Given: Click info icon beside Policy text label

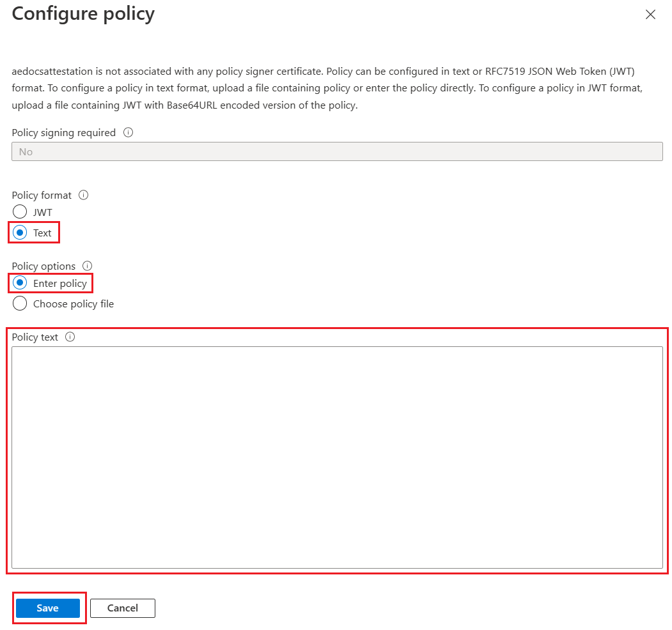Looking at the screenshot, I should 70,337.
